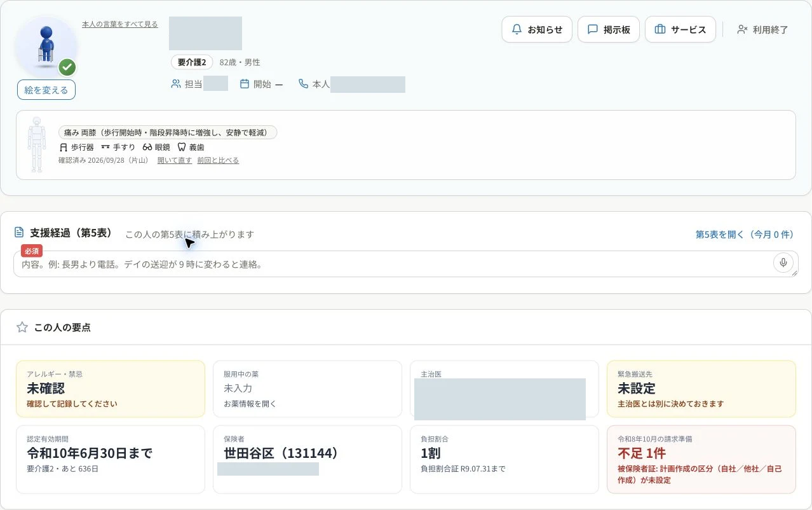This screenshot has width=812, height=510.
Task: Open the お薬情報を開く link
Action: pyautogui.click(x=250, y=404)
